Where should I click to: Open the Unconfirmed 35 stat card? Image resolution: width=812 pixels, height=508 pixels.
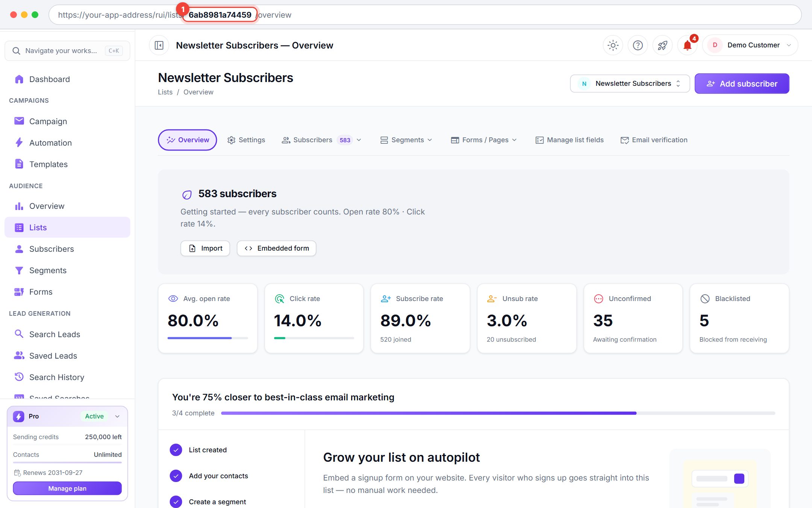[633, 318]
